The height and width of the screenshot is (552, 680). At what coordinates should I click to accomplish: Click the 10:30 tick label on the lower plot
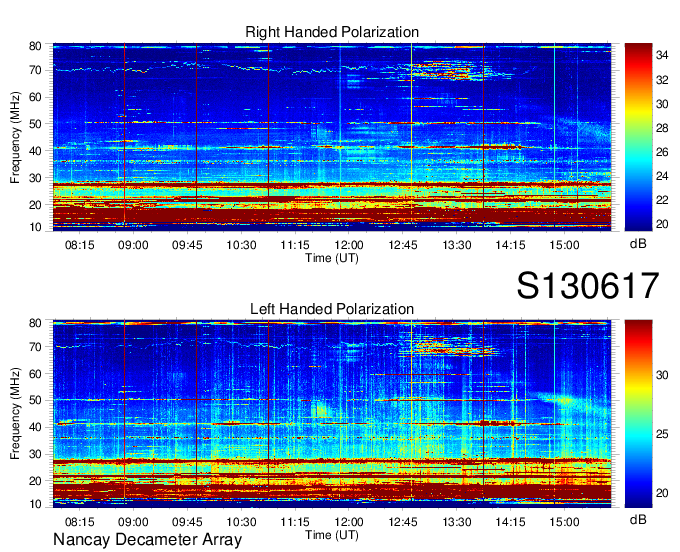(x=241, y=522)
